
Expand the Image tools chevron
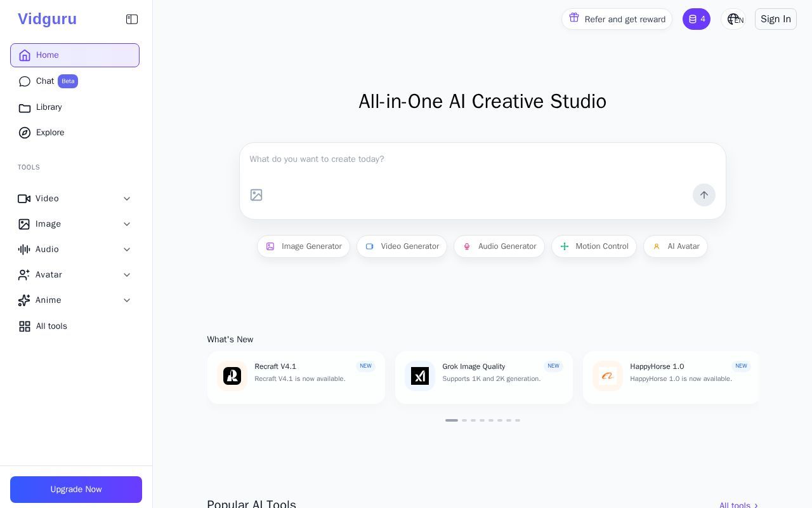pos(127,224)
